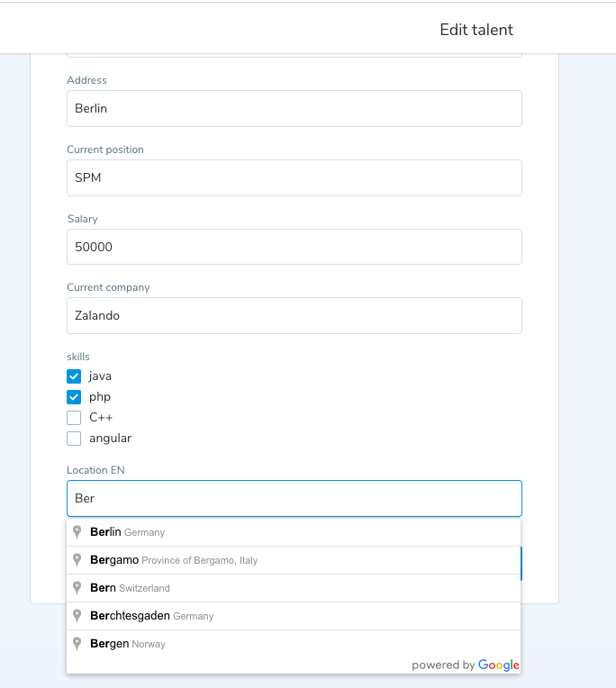The width and height of the screenshot is (616, 688).
Task: Click the Salary input field
Action: [x=294, y=247]
